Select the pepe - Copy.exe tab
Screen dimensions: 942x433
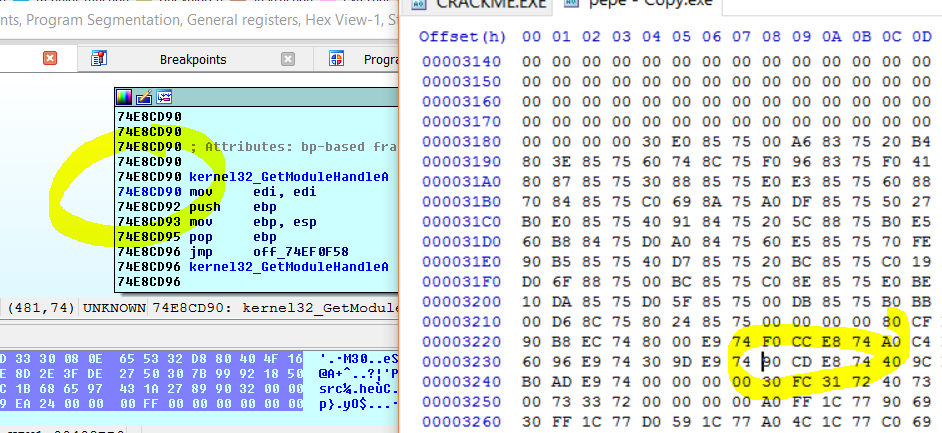(618, 6)
